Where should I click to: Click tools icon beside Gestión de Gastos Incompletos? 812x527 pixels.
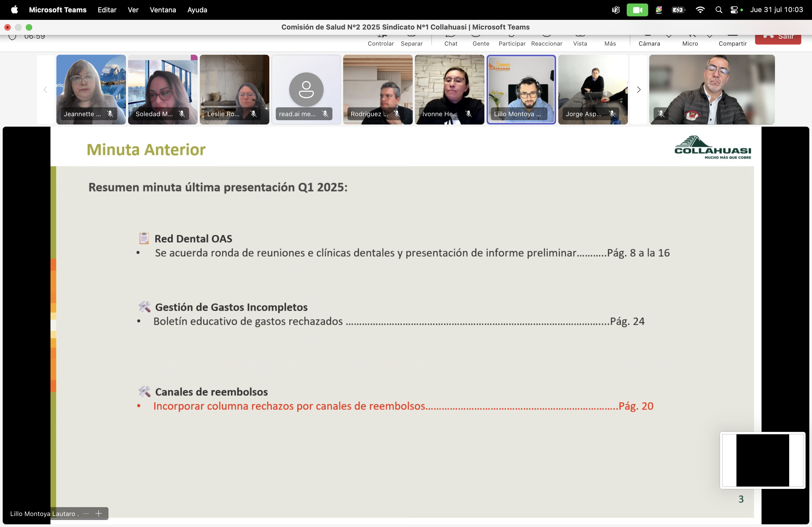coord(144,307)
